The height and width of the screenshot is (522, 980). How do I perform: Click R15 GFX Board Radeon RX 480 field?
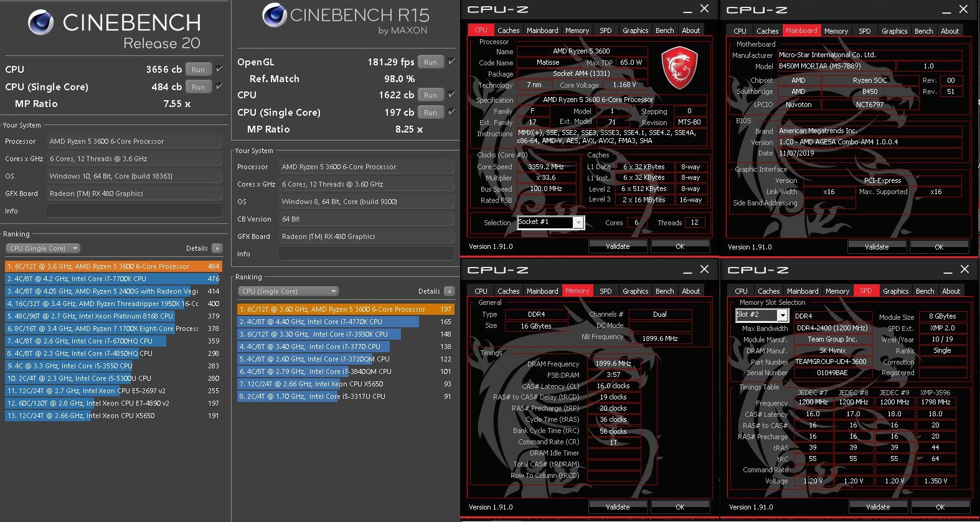tap(367, 236)
